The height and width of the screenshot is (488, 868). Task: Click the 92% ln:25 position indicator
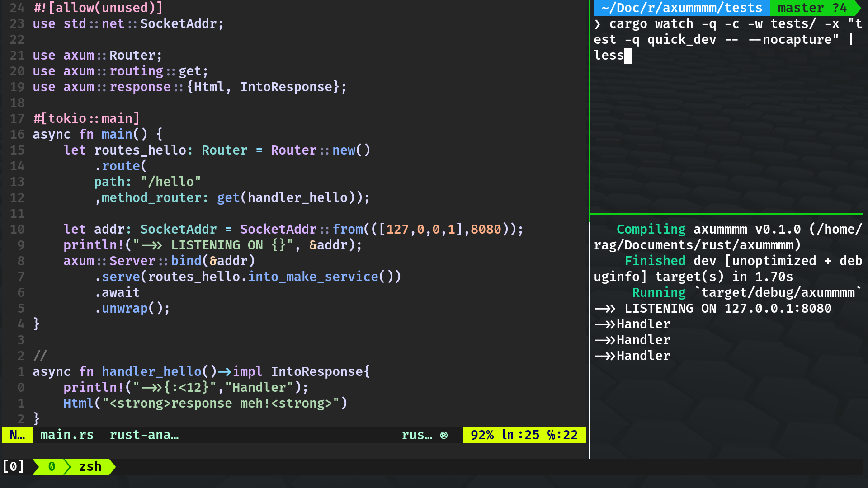(524, 435)
